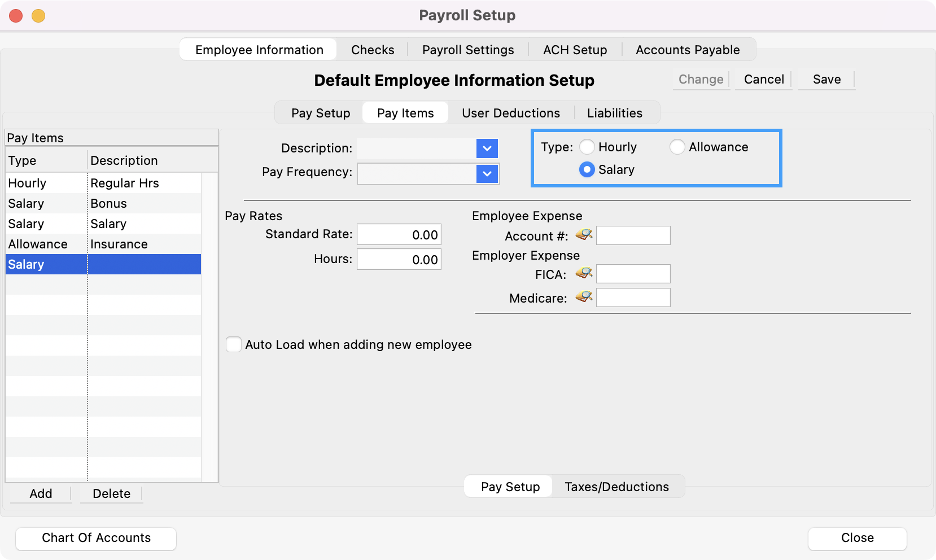Image resolution: width=936 pixels, height=560 pixels.
Task: Select the Allowance type radio button
Action: click(677, 147)
